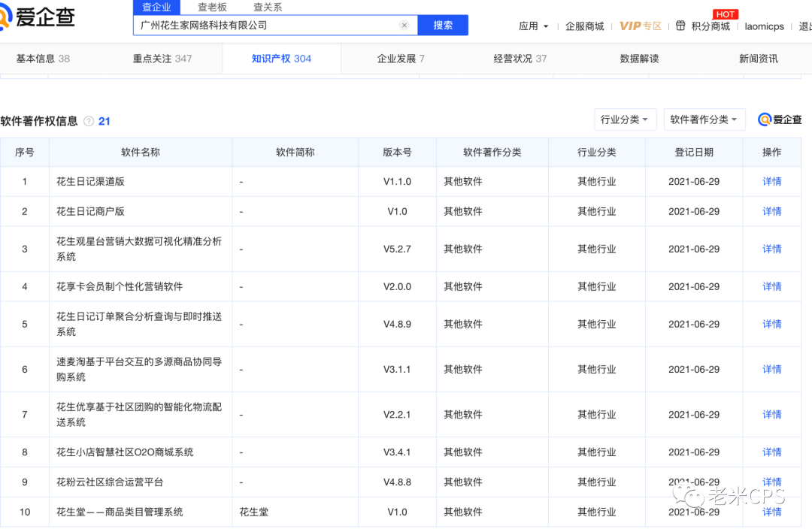The image size is (812, 532).
Task: Open the 企服商城 link
Action: 585,26
